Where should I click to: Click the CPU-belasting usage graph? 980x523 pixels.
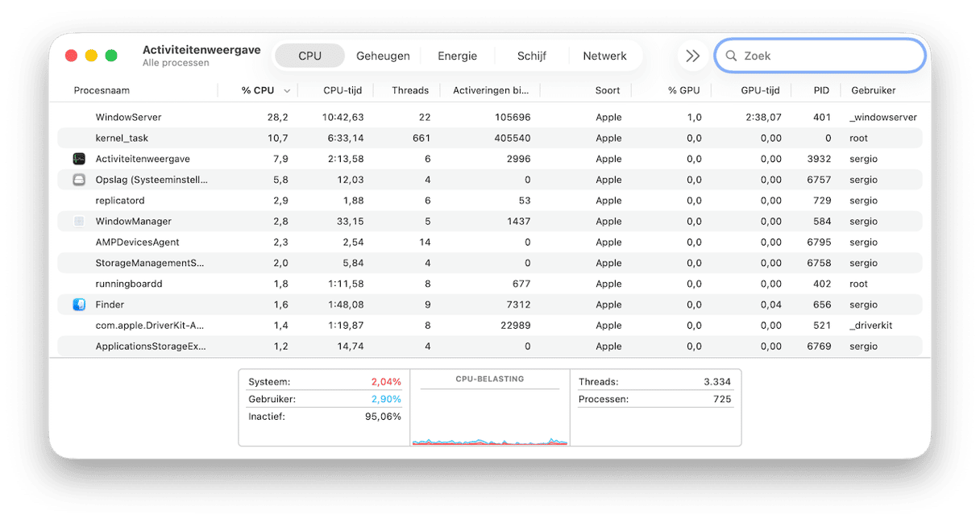click(x=489, y=417)
